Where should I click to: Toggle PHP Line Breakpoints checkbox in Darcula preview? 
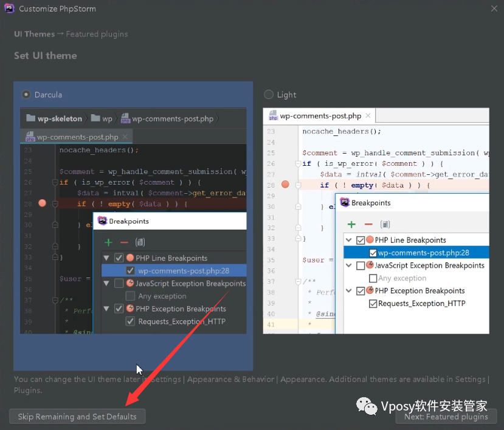119,258
